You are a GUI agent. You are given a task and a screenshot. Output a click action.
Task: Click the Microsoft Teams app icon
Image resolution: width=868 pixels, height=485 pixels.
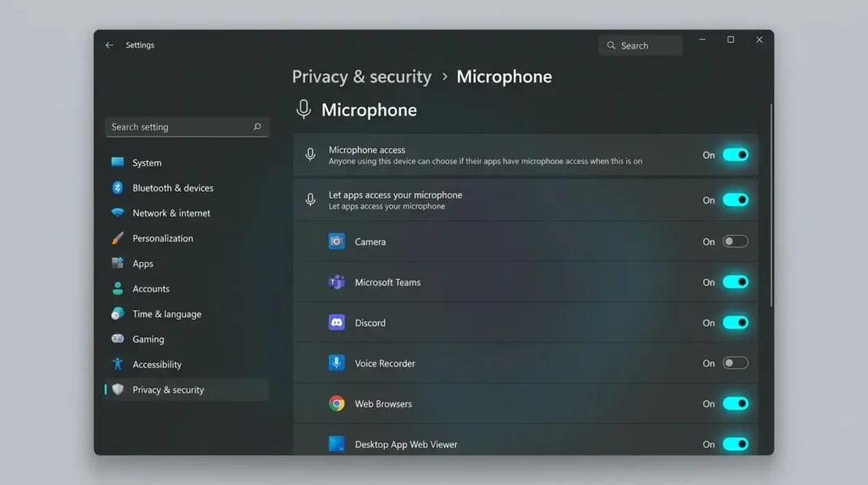[x=337, y=282]
